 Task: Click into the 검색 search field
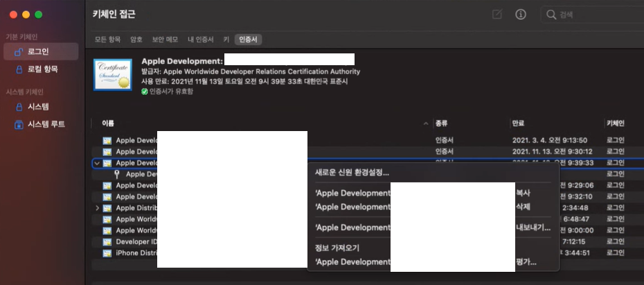[593, 15]
